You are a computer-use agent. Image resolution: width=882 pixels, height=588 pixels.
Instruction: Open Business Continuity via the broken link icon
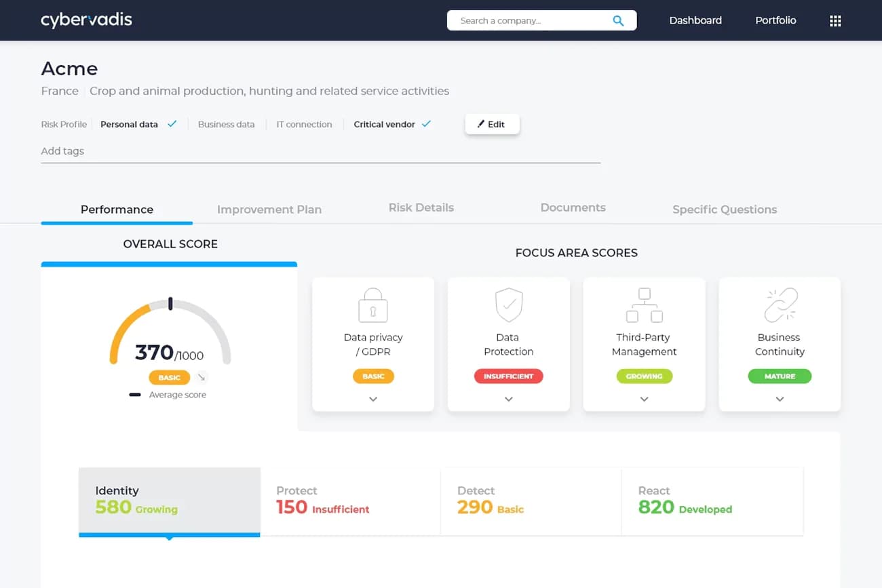pos(779,304)
